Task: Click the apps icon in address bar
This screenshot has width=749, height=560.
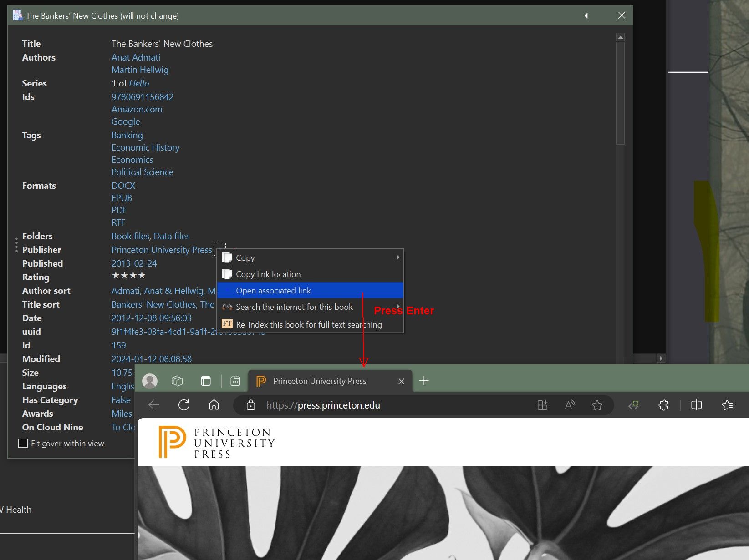Action: point(542,405)
